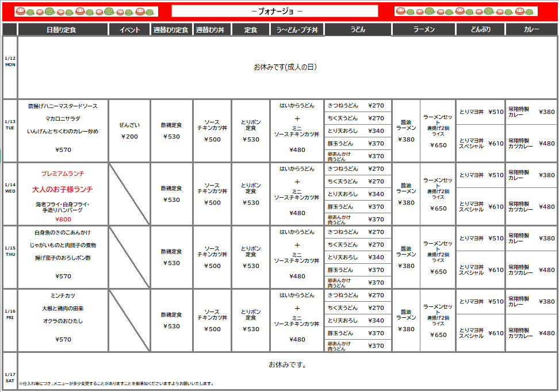Image resolution: width=559 pixels, height=392 pixels.
Task: Click the red 大人のお子様ランチ text
Action: [x=63, y=189]
